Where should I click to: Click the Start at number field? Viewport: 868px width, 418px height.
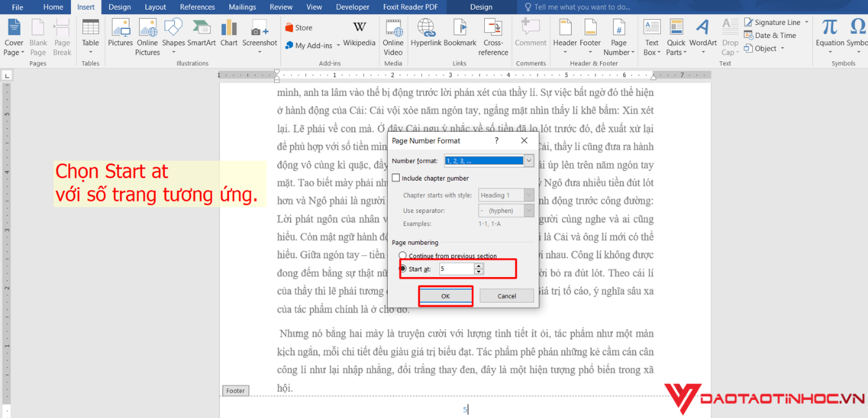(456, 269)
